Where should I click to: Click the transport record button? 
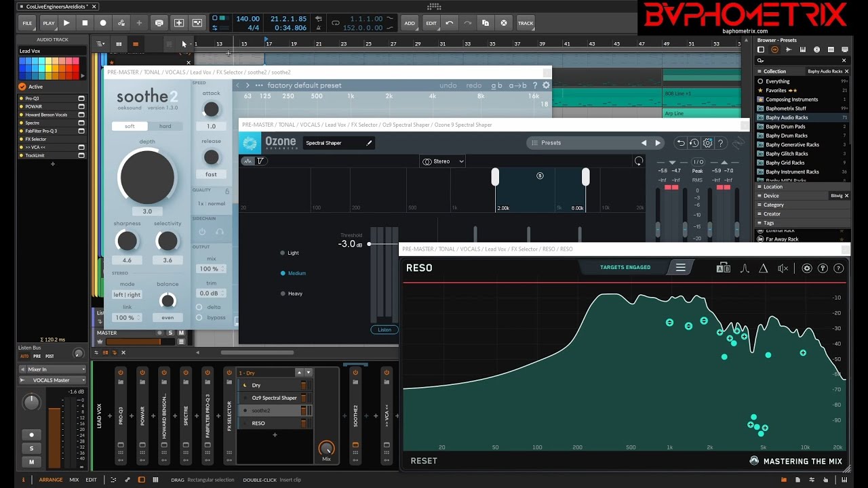103,22
